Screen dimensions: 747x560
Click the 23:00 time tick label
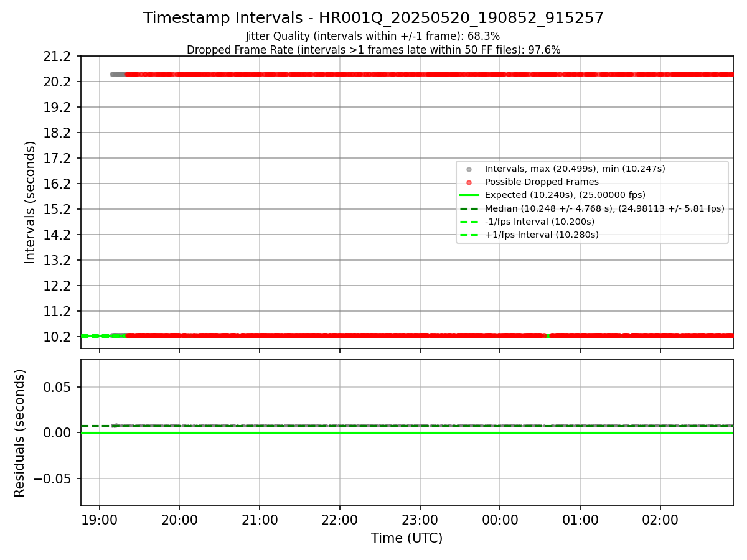click(x=420, y=519)
